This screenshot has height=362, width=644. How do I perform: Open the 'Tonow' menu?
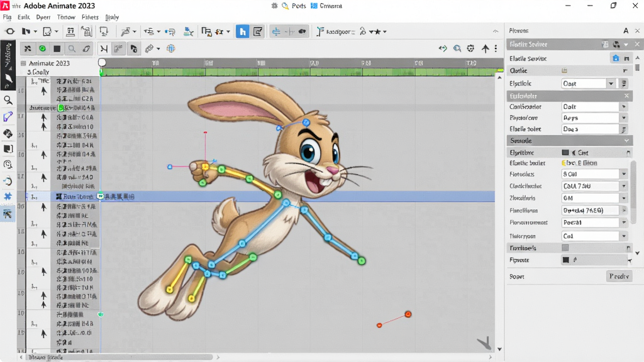[66, 17]
